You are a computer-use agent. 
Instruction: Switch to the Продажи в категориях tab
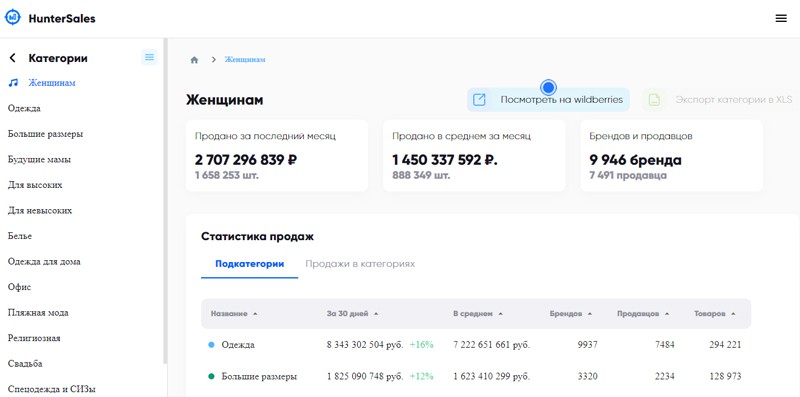pyautogui.click(x=360, y=264)
